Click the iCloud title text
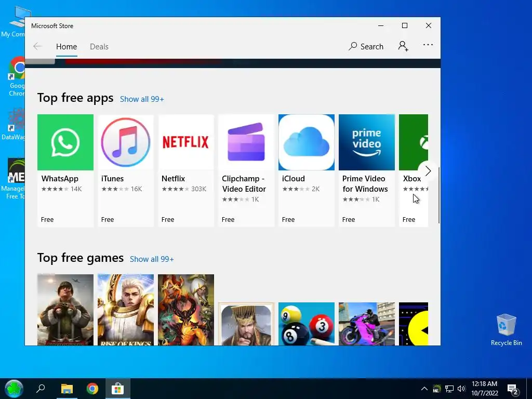 (294, 179)
